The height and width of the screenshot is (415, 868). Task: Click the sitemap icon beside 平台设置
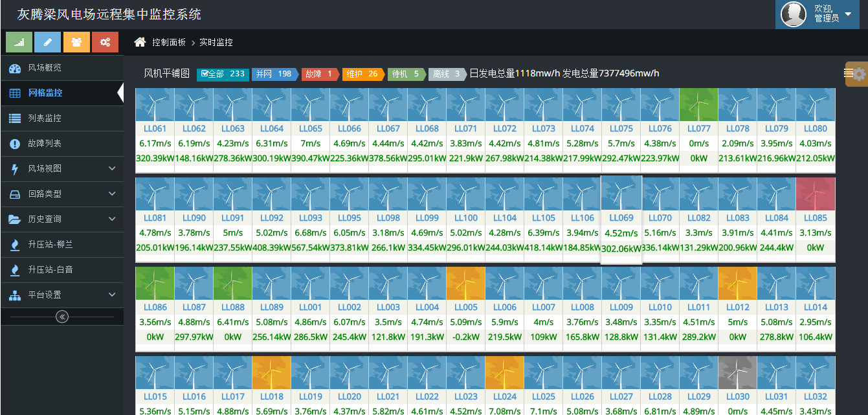15,295
